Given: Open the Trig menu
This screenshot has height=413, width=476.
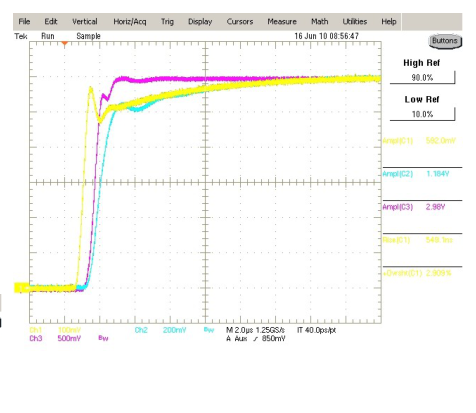Looking at the screenshot, I should 167,22.
